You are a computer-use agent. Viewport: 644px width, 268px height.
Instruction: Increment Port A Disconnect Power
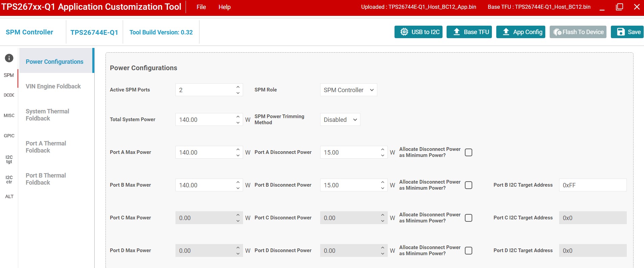[383, 149]
